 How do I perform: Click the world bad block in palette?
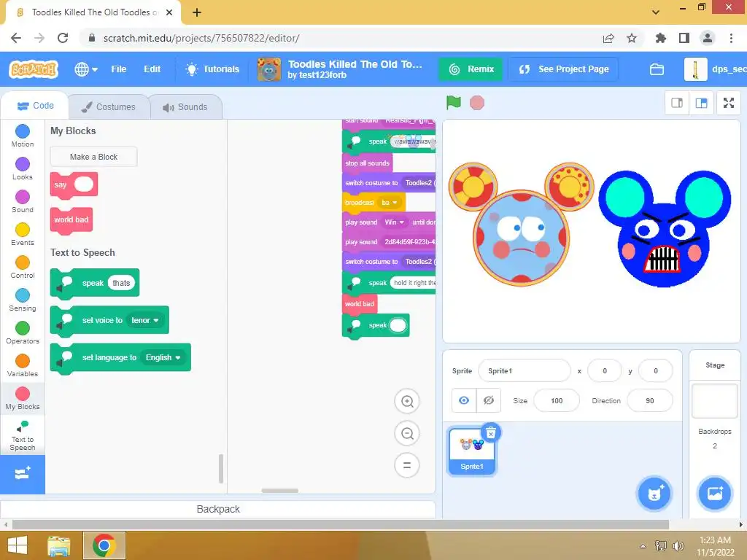[71, 220]
